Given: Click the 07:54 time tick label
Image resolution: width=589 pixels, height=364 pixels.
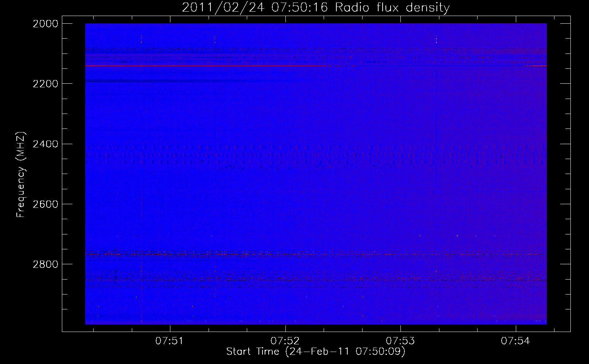Looking at the screenshot, I should (x=515, y=341).
